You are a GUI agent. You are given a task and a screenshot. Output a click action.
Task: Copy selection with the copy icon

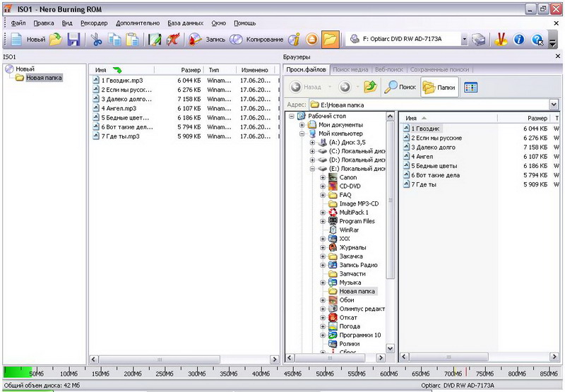(114, 40)
